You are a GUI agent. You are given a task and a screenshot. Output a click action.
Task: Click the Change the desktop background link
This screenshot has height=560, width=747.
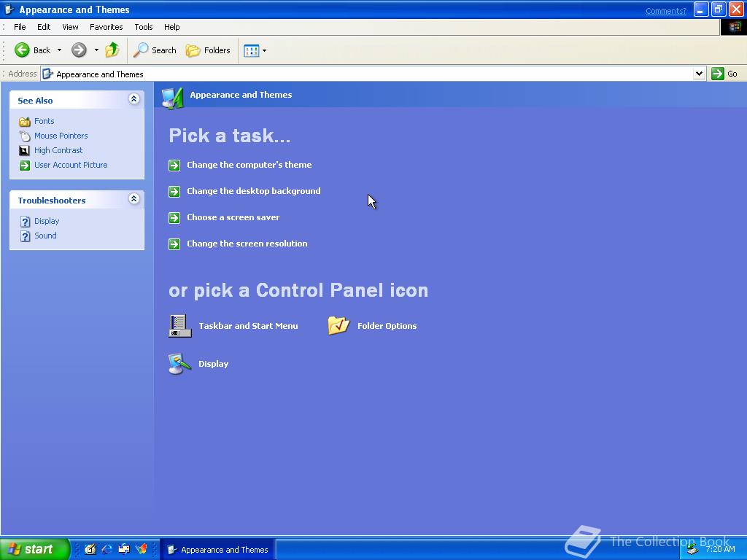(254, 191)
